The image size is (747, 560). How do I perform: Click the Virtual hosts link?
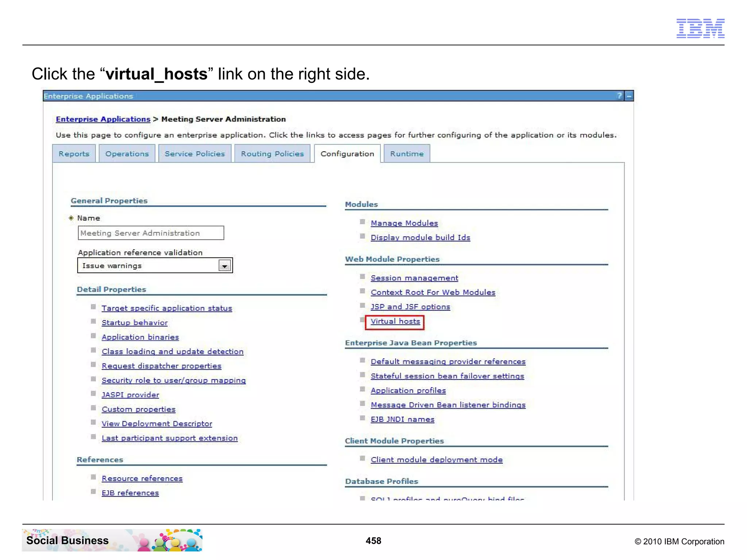coord(395,322)
